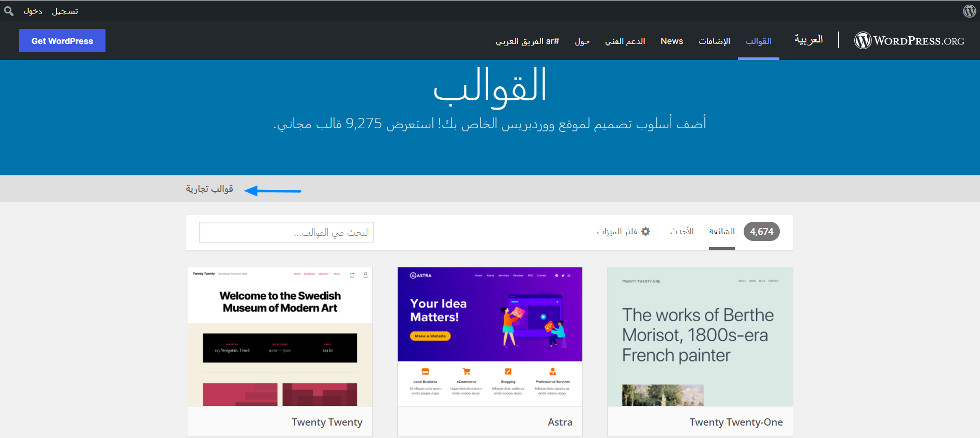Screen dimensions: 980x438
Task: Open the فلتر الميزات feature filter
Action: 623,232
